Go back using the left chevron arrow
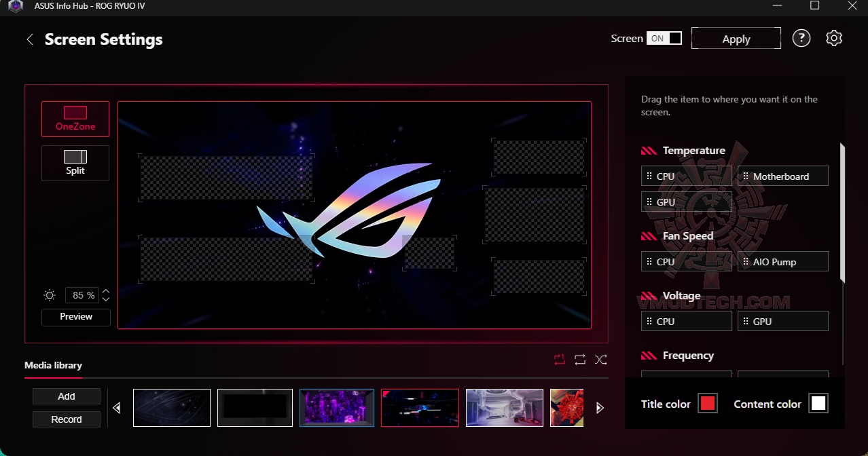 point(30,39)
